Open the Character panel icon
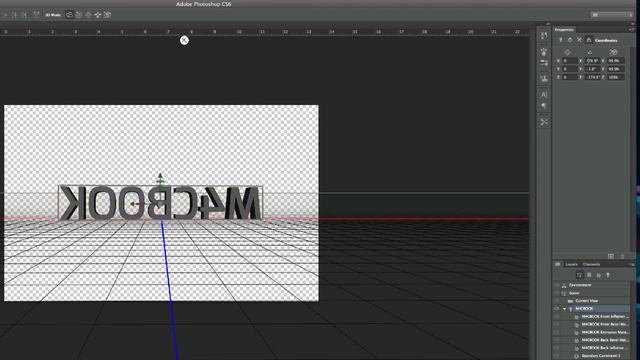The width and height of the screenshot is (640, 360). point(544,94)
